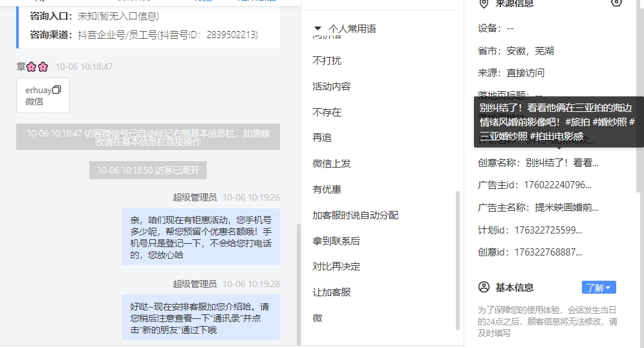
Task: Select the quick phrase 加客服时说自动分配
Action: (x=355, y=215)
